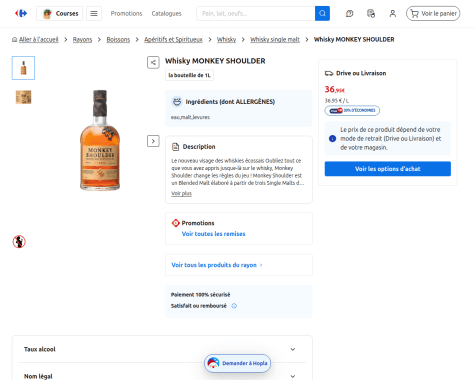Screen dimensions: 475x380
Task: Click the Satisfait ou remboursé info icon
Action: [x=234, y=306]
